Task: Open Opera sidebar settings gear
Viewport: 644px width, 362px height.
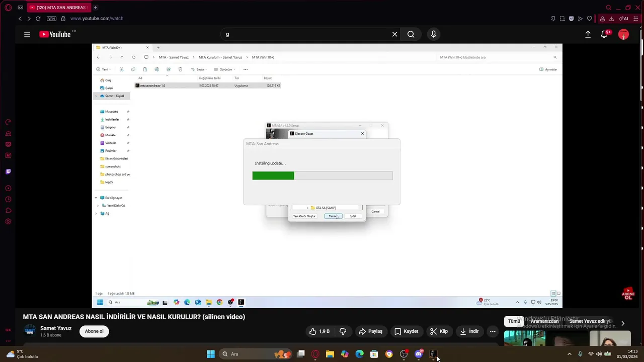Action: pos(8,222)
